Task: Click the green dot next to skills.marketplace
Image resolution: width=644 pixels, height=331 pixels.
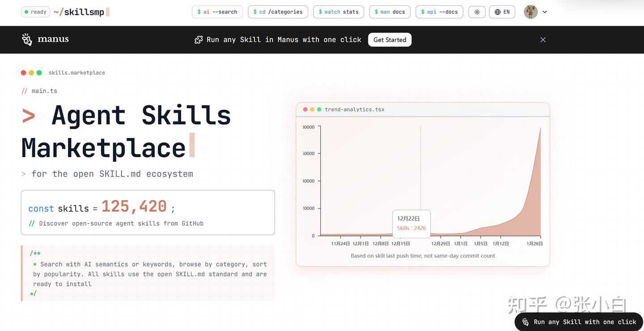Action: pos(39,73)
